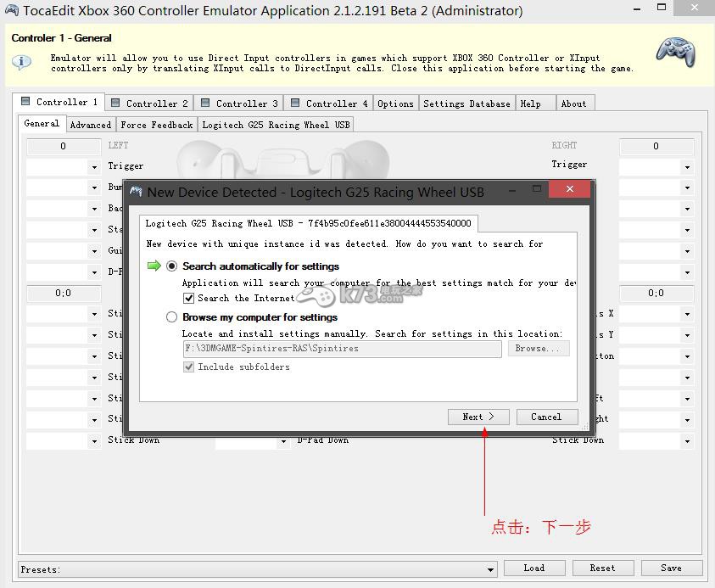This screenshot has height=588, width=715.
Task: Open the D-Pad Down mapping dropdown
Action: pyautogui.click(x=283, y=441)
